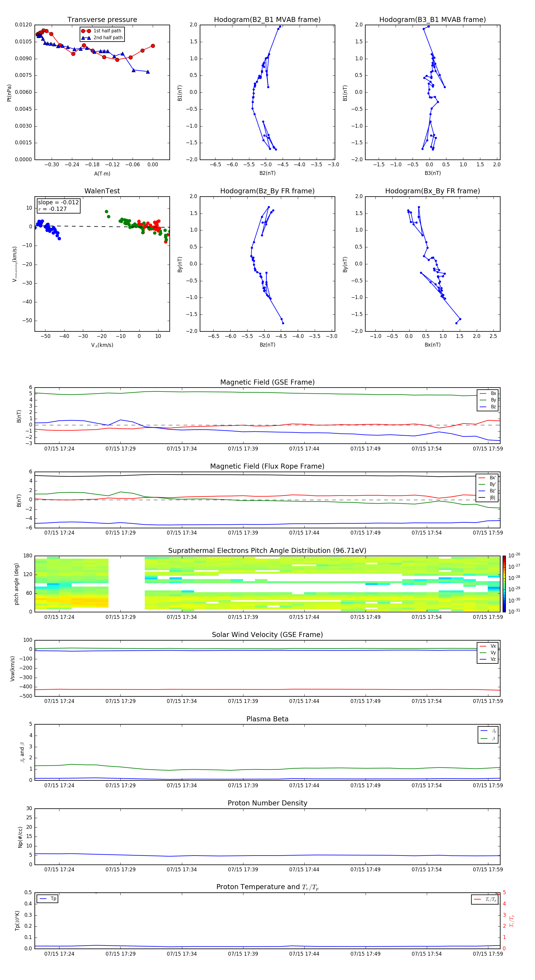This screenshot has height=980, width=535.
Task: Select the Vx legend entry
Action: 488,646
